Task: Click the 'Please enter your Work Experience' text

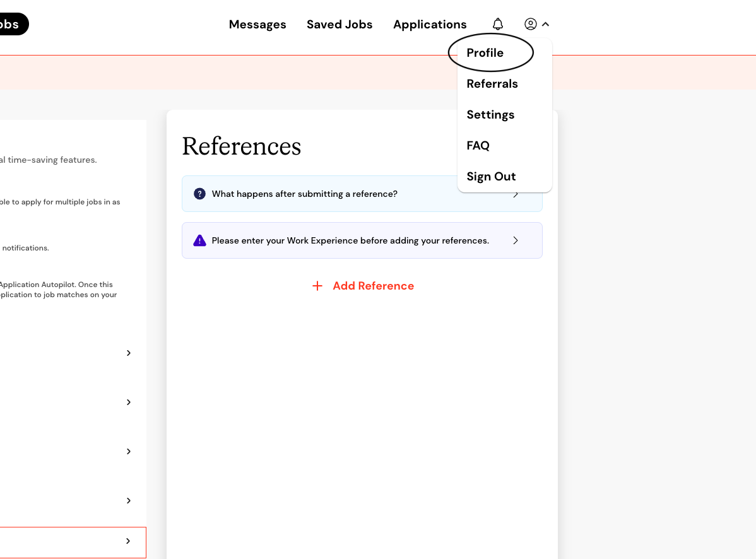Action: [350, 240]
